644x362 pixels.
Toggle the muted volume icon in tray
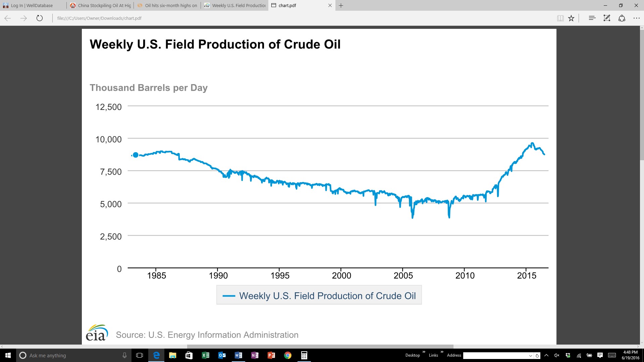tap(557, 355)
